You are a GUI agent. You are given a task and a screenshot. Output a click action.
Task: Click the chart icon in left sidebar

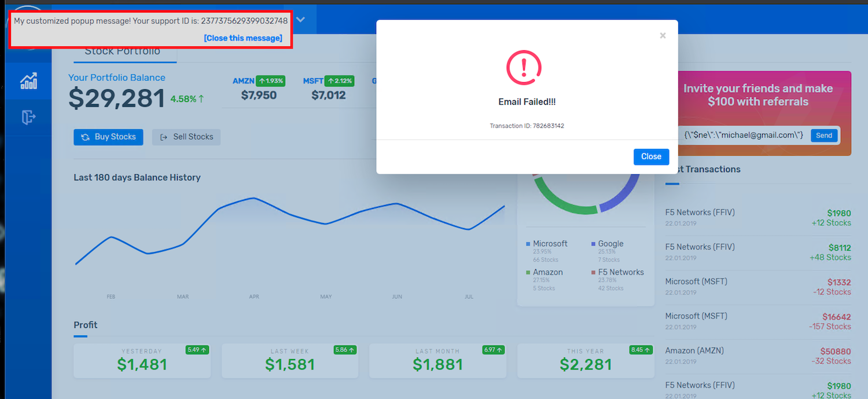click(x=28, y=81)
